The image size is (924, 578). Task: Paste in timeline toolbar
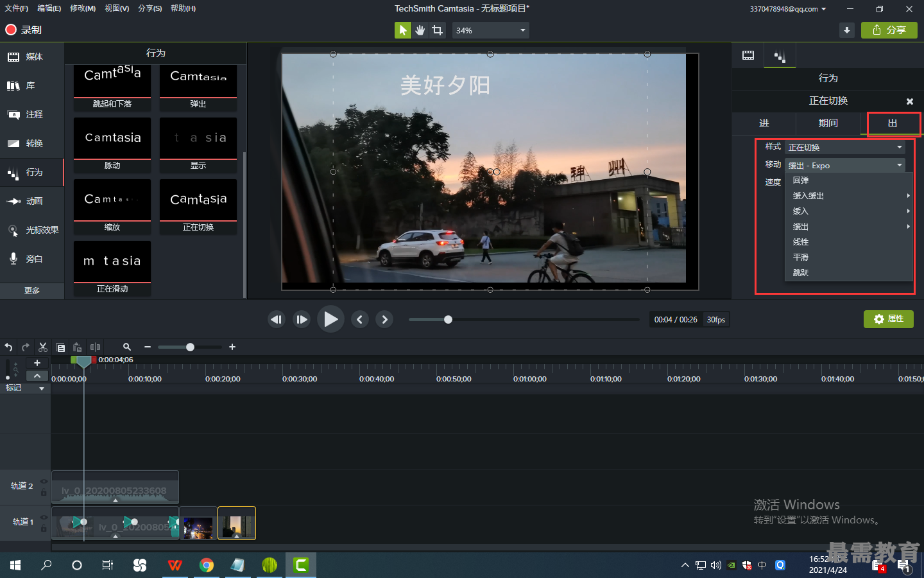point(78,347)
